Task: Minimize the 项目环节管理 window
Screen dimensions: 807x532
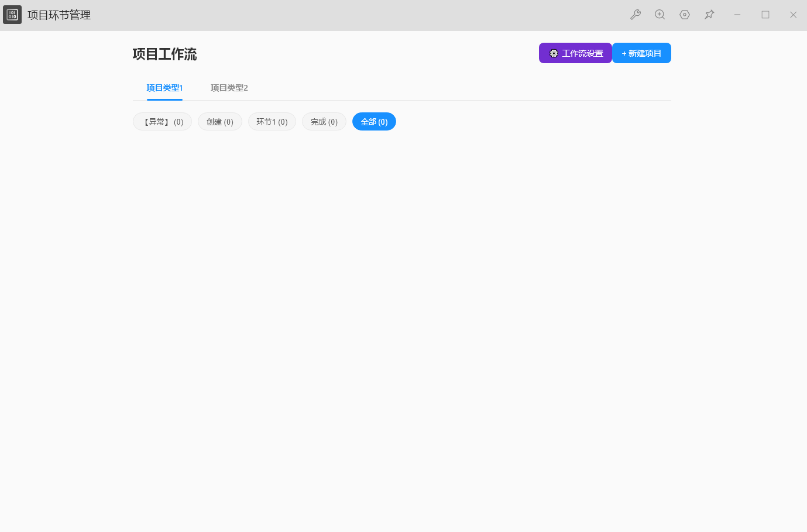Action: pyautogui.click(x=737, y=15)
